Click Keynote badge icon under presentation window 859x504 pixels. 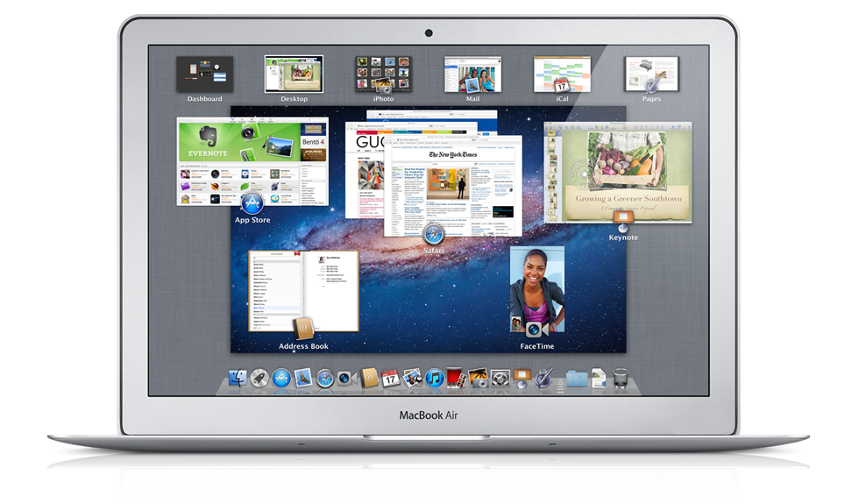623,222
